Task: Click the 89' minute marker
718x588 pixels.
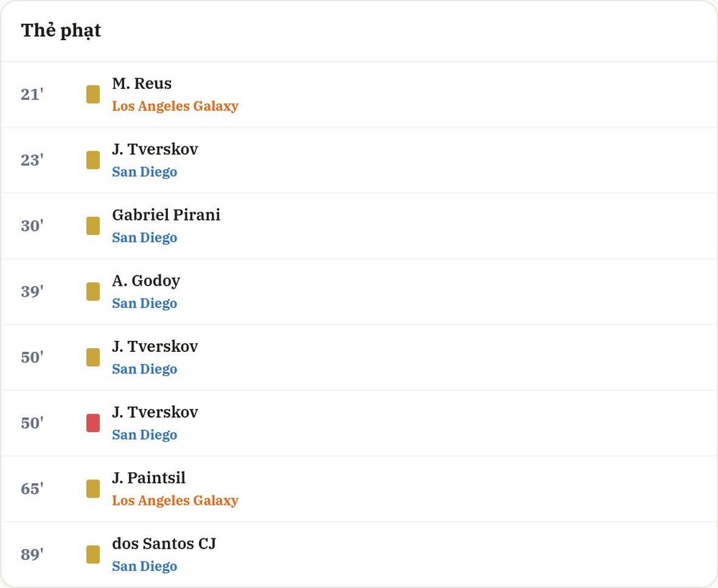Action: coord(32,554)
